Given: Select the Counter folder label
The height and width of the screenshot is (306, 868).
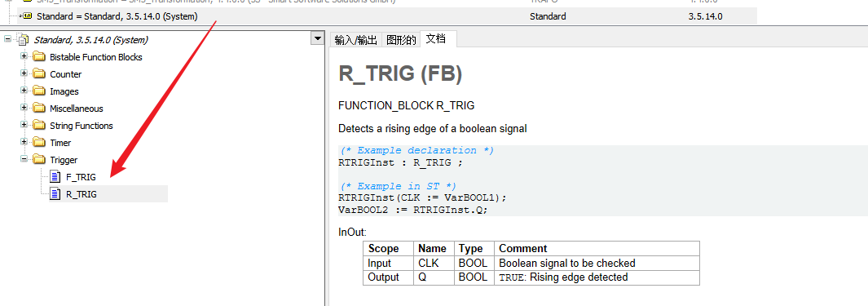Looking at the screenshot, I should coord(65,74).
